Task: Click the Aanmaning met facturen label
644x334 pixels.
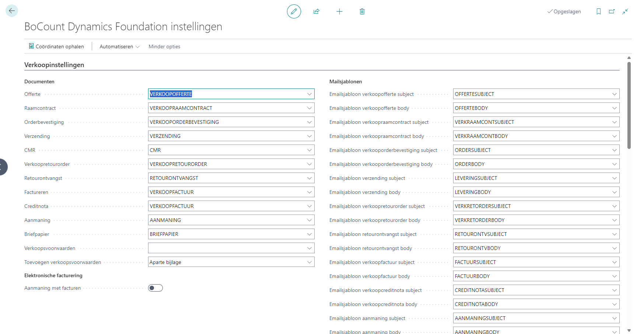Action: (52, 288)
